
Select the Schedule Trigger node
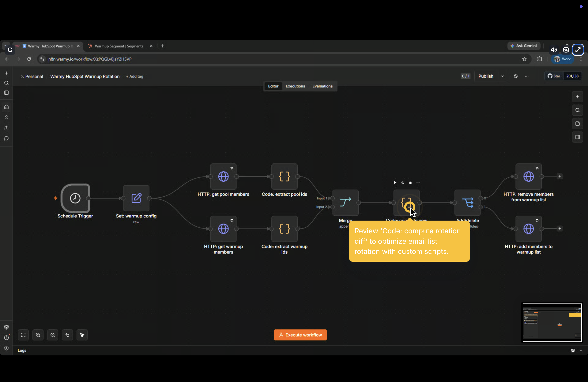pos(75,198)
